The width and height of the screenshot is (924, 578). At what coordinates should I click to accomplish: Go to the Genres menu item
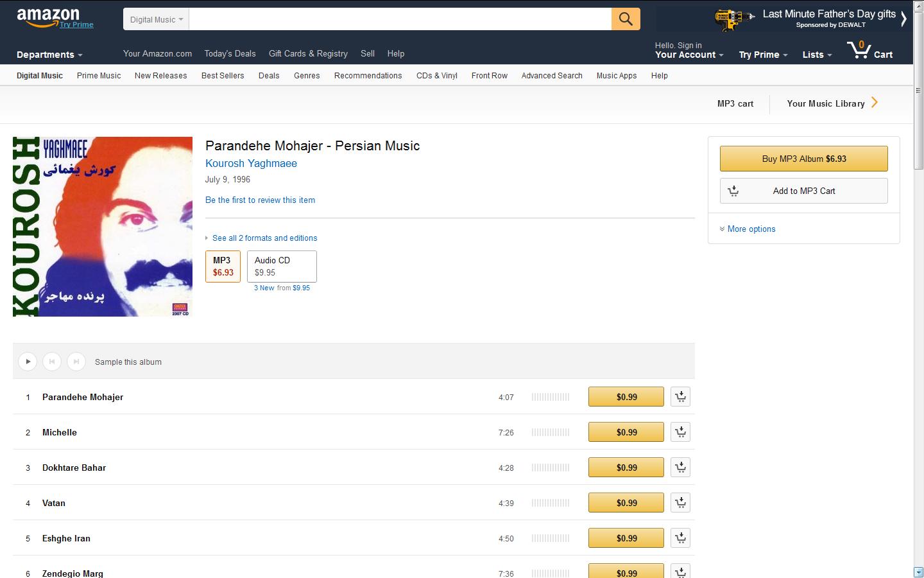point(307,75)
